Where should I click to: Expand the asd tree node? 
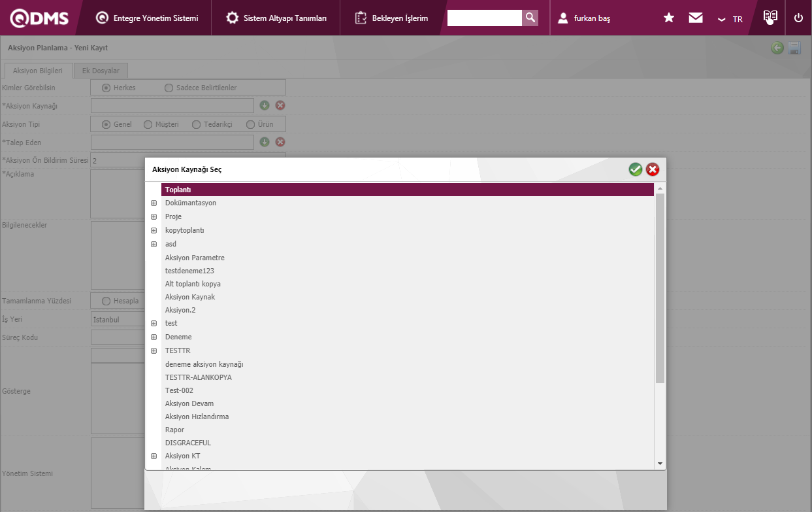point(154,244)
